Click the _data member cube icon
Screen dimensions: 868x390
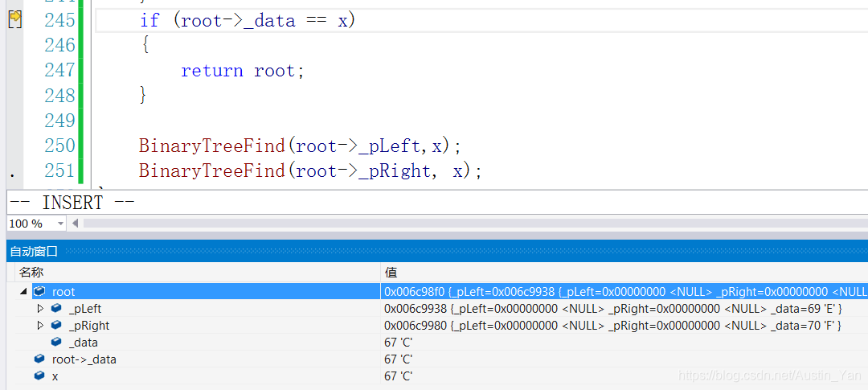coord(56,343)
